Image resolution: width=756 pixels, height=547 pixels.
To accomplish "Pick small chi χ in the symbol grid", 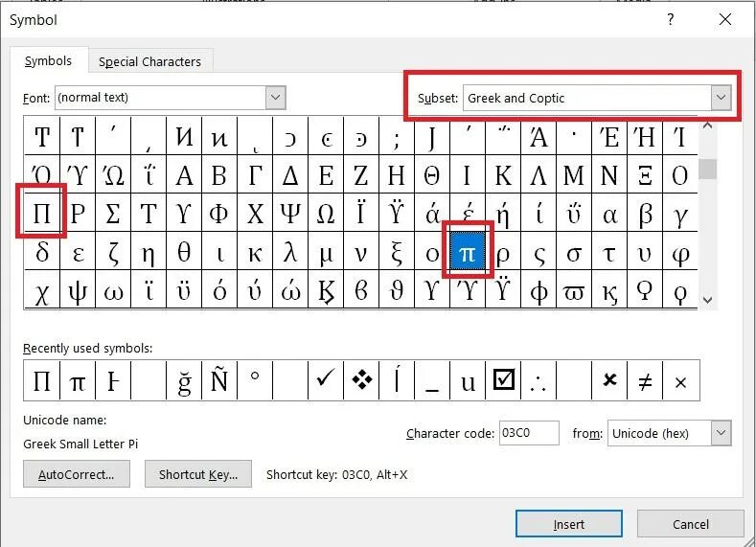I will 42,289.
